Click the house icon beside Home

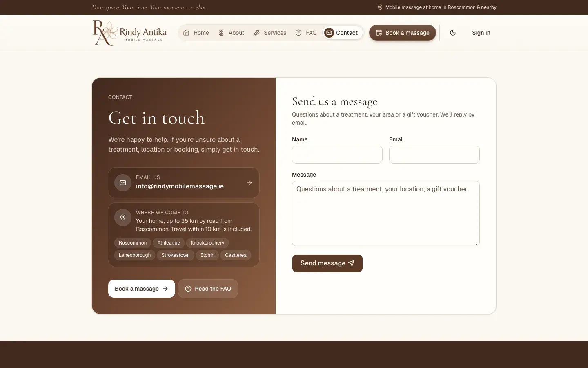coord(186,33)
